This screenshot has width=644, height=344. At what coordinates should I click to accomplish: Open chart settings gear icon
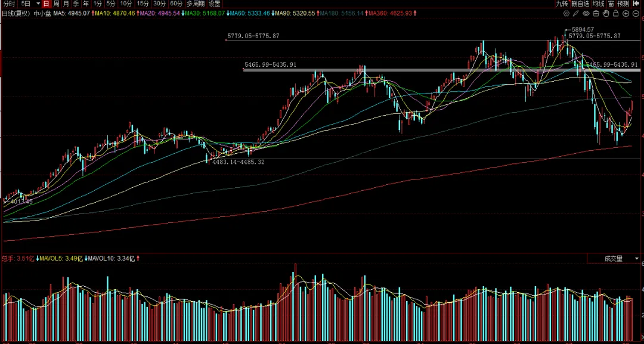[566, 14]
